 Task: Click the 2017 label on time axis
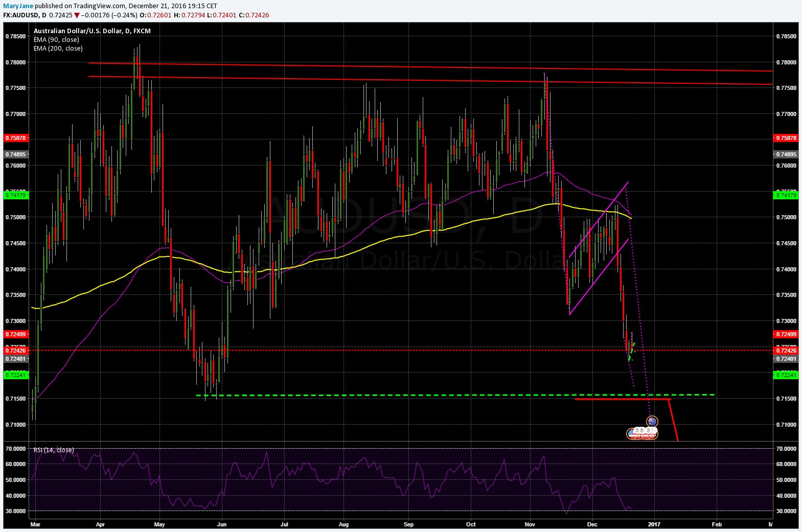654,524
